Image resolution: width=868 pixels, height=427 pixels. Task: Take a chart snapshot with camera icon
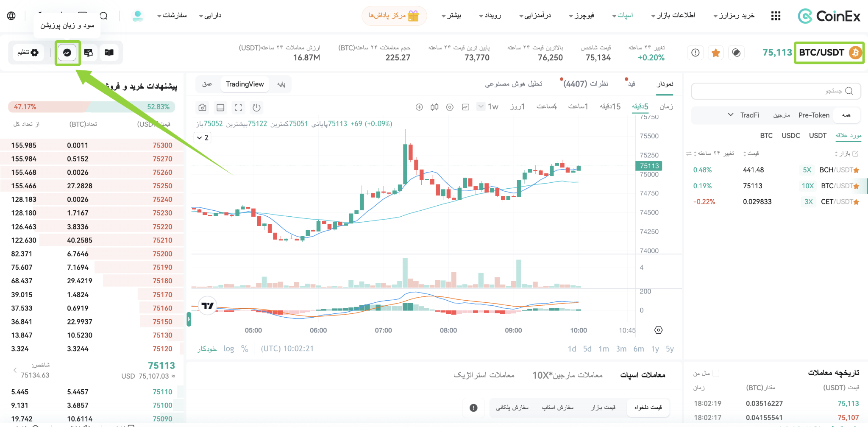[203, 108]
